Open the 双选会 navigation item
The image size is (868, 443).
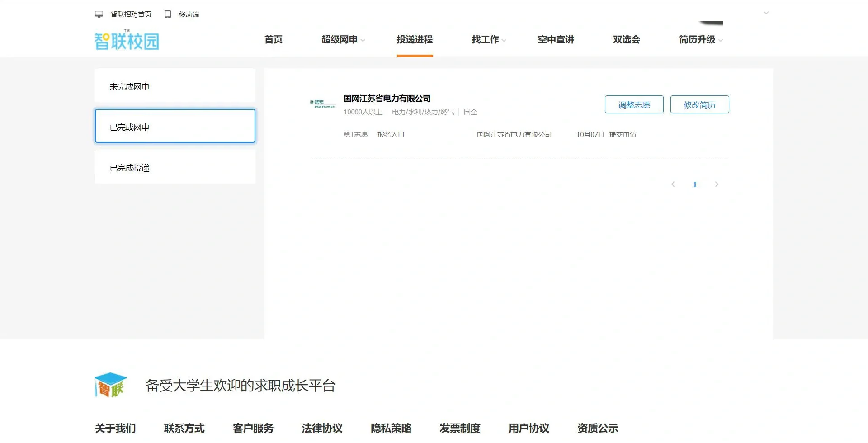pyautogui.click(x=627, y=40)
